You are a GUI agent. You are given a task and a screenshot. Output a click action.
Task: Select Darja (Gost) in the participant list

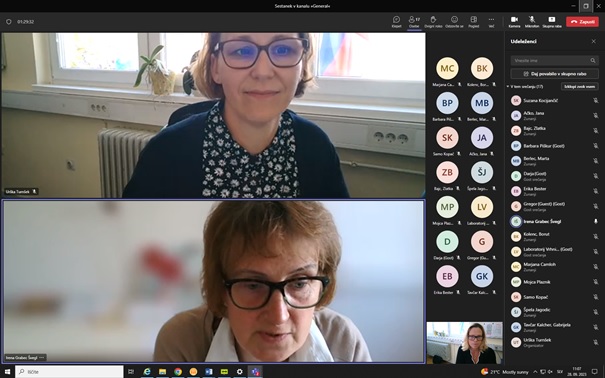pos(554,176)
